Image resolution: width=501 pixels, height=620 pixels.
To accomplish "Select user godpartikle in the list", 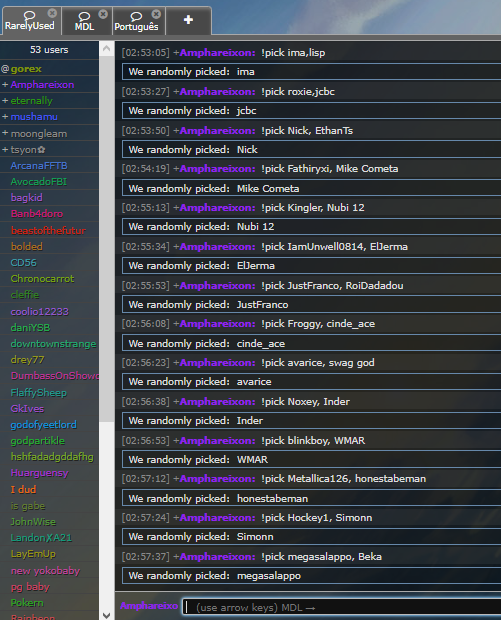I will point(38,440).
